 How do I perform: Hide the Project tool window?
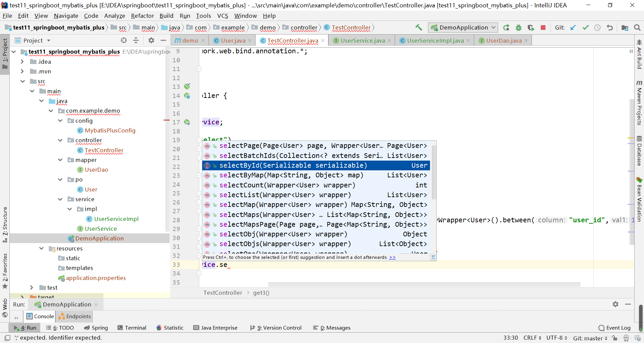coord(163,40)
